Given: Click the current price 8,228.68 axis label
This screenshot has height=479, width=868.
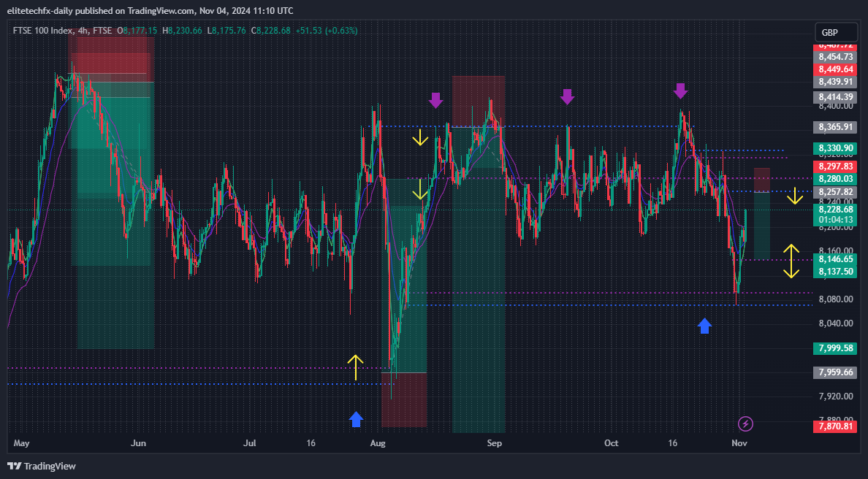Looking at the screenshot, I should point(835,209).
